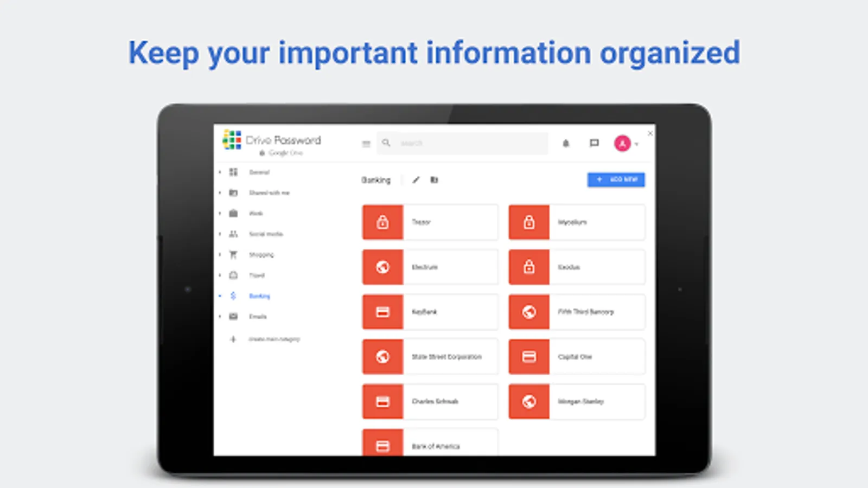
Task: Click the pink user avatar
Action: click(622, 143)
